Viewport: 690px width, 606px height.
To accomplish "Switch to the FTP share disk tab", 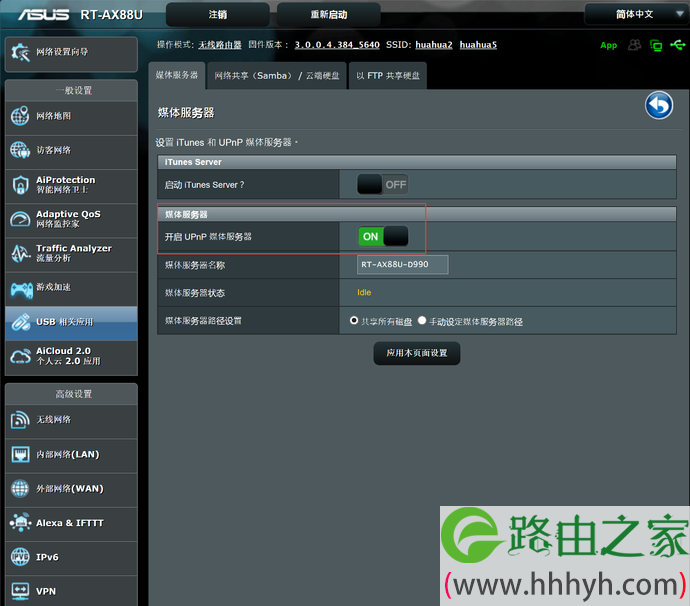I will tap(388, 76).
